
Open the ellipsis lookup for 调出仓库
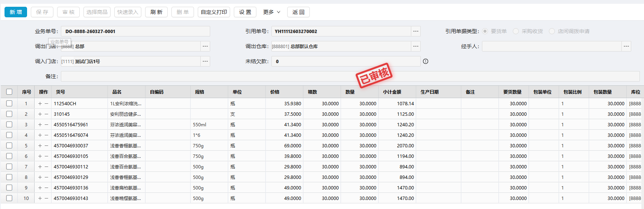click(x=415, y=46)
